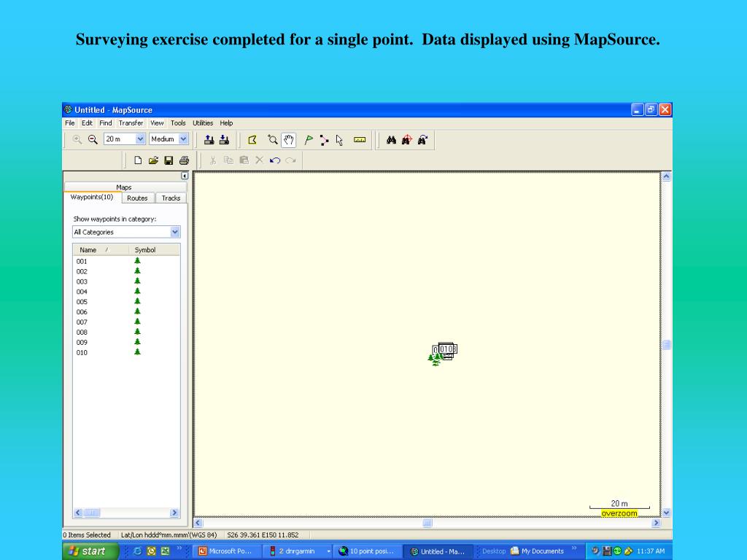The image size is (747, 560).
Task: Open the Help menu
Action: click(226, 122)
